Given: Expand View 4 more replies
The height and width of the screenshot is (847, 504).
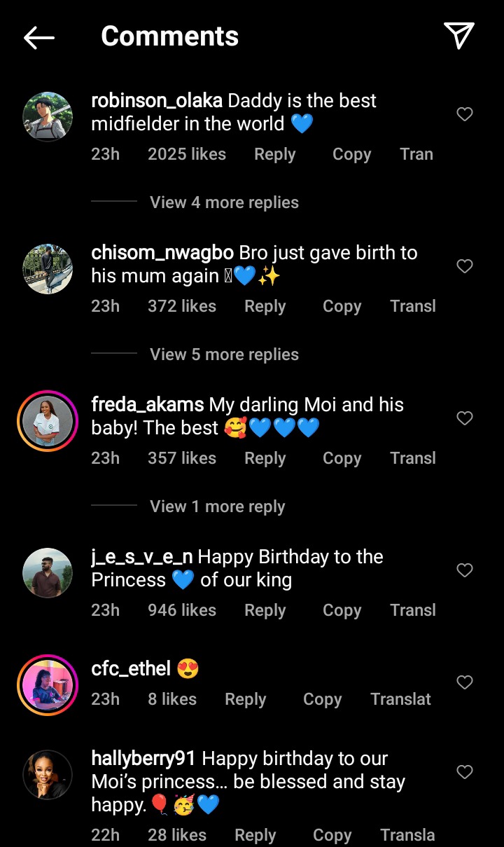Looking at the screenshot, I should pos(224,202).
